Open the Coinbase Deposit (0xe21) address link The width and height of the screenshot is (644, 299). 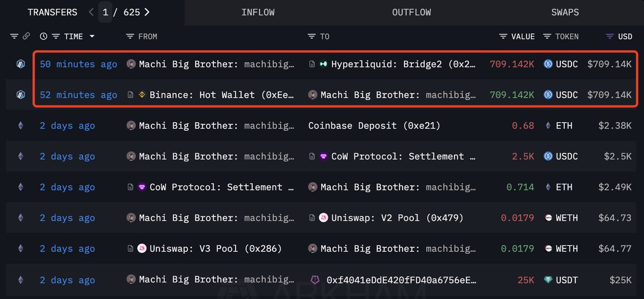pos(374,126)
